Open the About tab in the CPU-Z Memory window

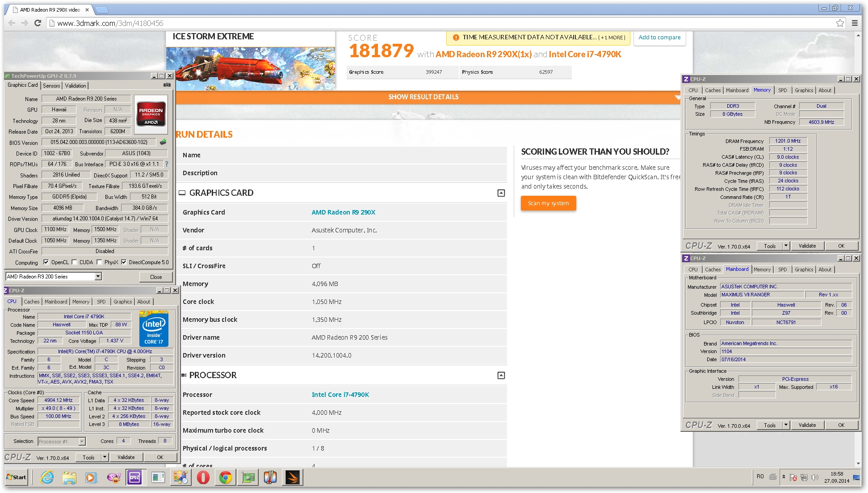(x=825, y=90)
